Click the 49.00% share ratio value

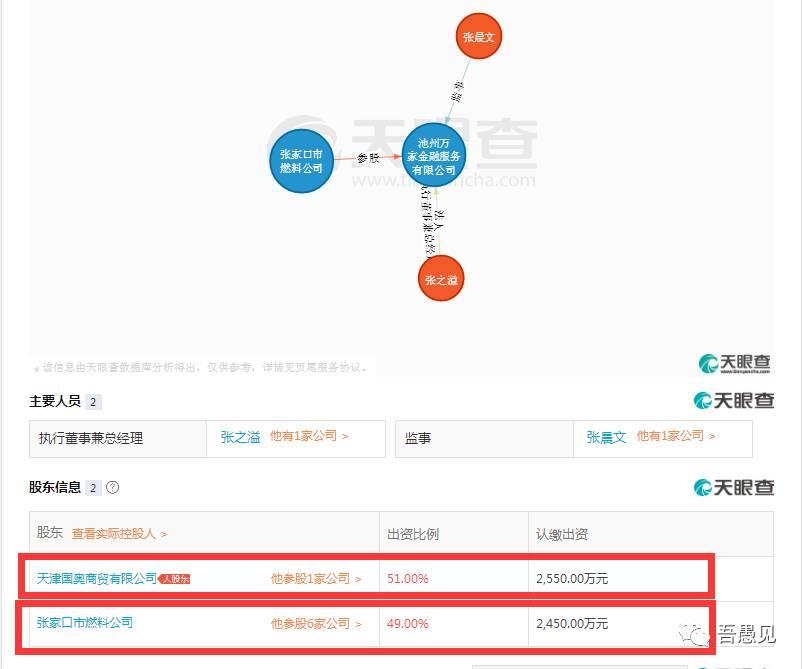click(408, 623)
